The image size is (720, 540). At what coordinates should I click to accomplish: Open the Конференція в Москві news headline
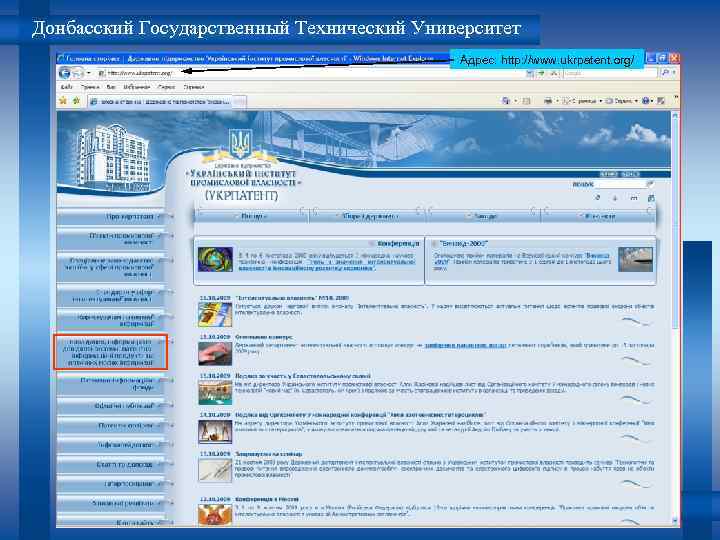[x=266, y=499]
